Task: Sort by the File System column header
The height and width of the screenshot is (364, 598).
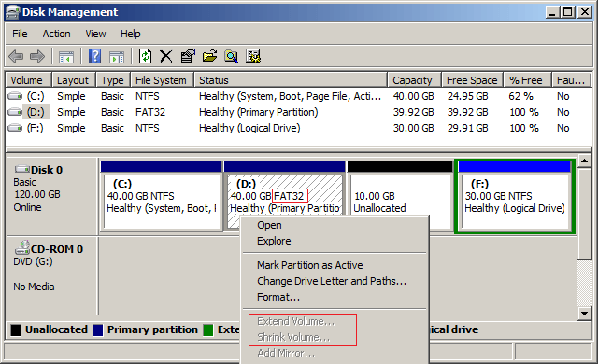Action: click(x=162, y=80)
